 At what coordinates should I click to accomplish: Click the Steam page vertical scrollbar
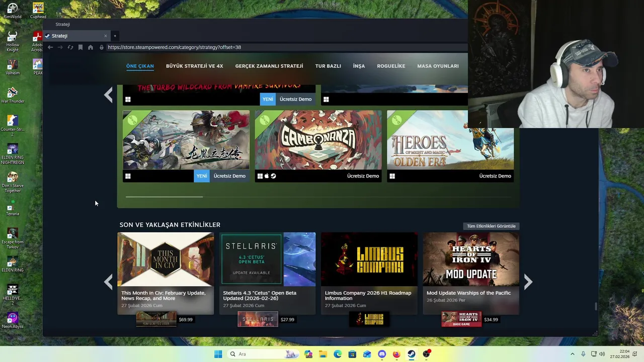pos(596,306)
